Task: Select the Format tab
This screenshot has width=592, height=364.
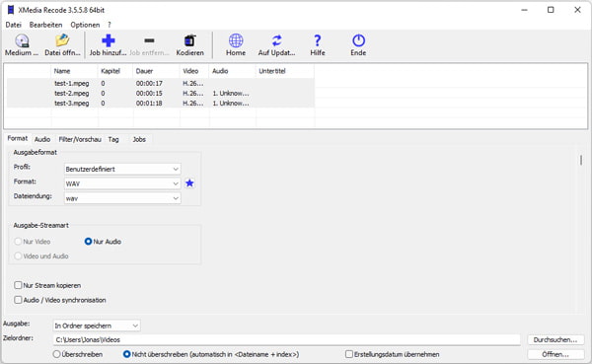Action: tap(18, 138)
